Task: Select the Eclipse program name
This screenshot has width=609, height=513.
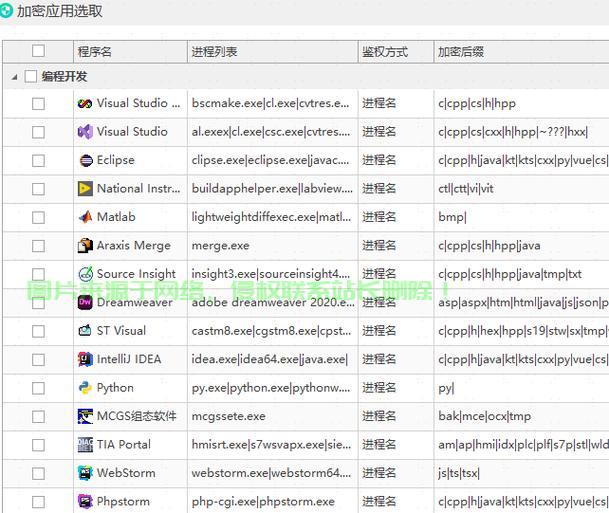Action: [116, 160]
